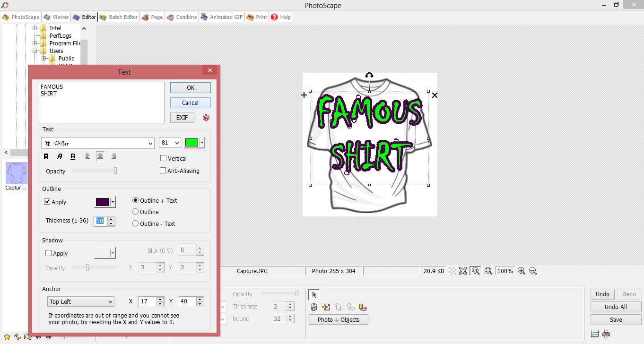The width and height of the screenshot is (644, 344).
Task: Toggle italic text style in Text dialog
Action: coord(60,156)
